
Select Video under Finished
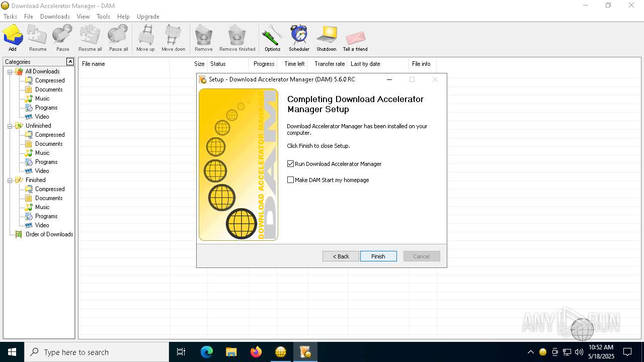click(42, 225)
